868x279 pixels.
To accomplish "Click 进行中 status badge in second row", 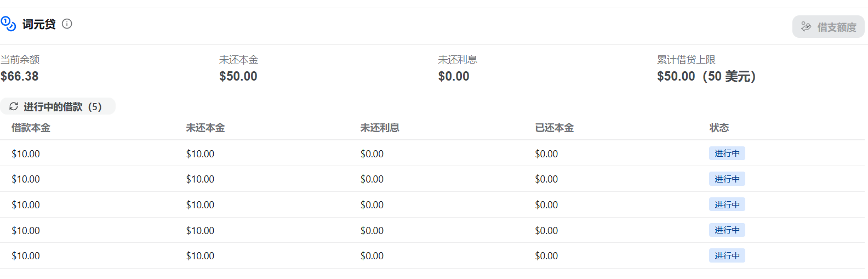I will (727, 179).
